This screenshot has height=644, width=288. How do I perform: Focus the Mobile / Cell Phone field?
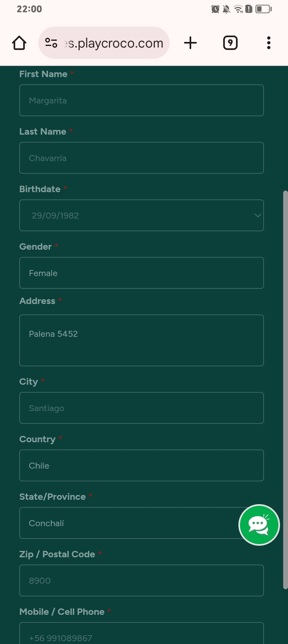(x=142, y=635)
